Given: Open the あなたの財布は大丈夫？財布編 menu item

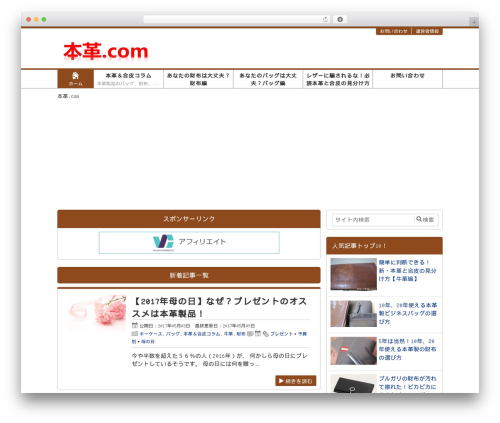Looking at the screenshot, I should [198, 79].
